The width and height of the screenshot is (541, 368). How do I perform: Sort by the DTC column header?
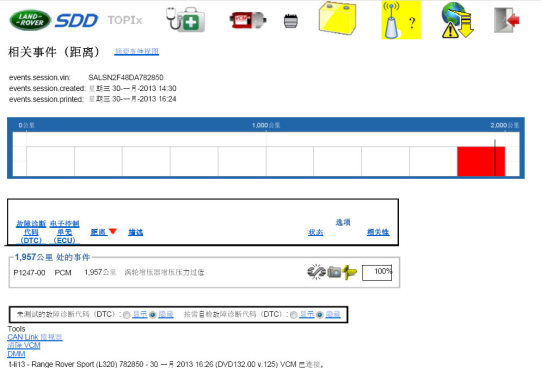[x=31, y=232]
